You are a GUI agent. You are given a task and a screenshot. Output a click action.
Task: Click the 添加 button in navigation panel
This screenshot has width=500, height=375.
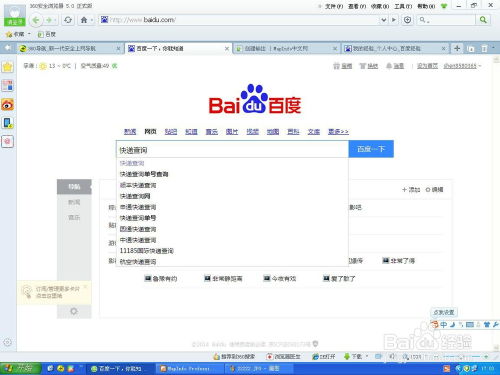coord(411,190)
